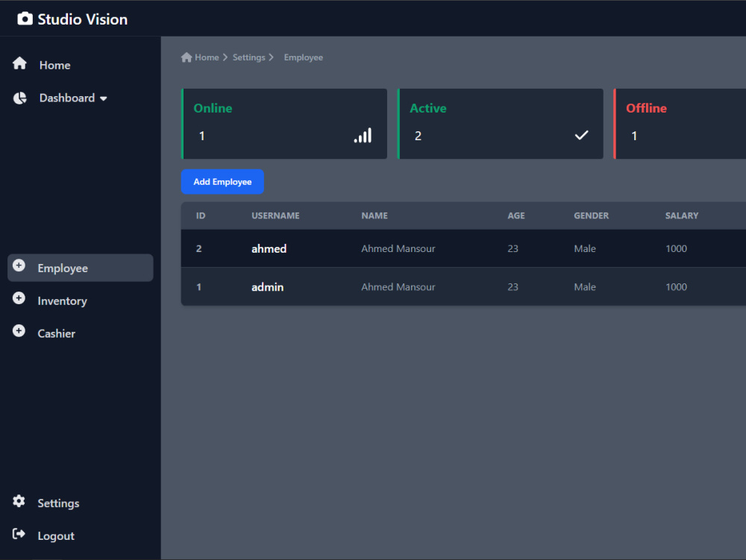Click the signal bars icon in Online card
The width and height of the screenshot is (746, 560).
pyautogui.click(x=363, y=136)
